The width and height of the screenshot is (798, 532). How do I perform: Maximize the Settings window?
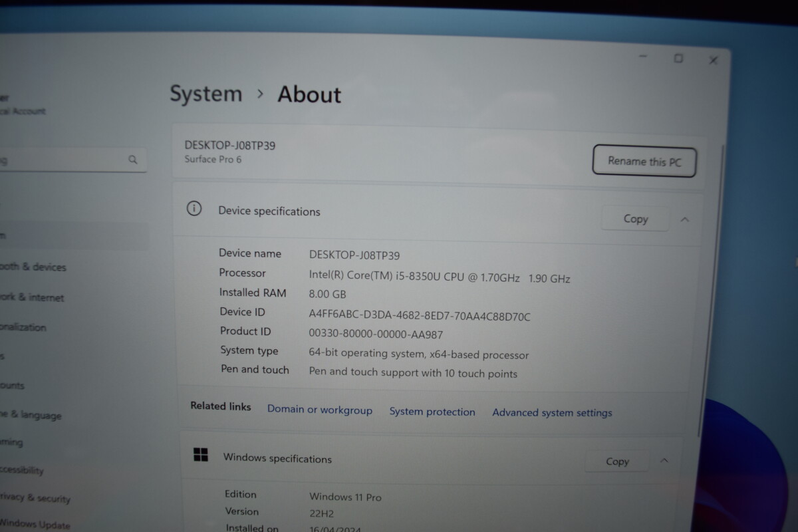(x=678, y=59)
